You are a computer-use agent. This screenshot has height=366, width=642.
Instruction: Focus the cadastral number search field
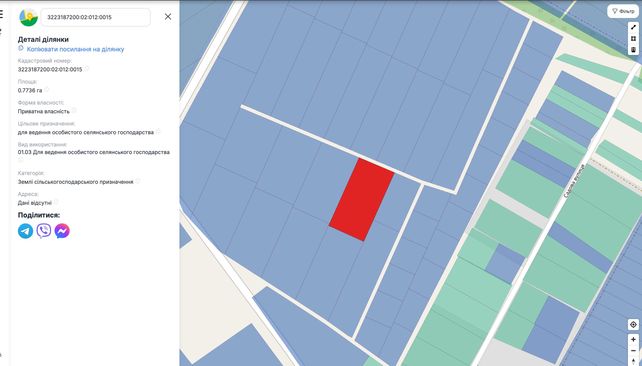pyautogui.click(x=96, y=17)
